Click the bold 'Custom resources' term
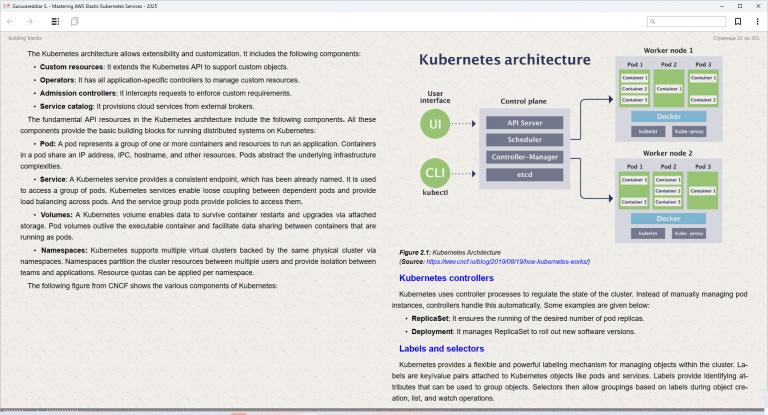This screenshot has width=768, height=415. tap(72, 67)
